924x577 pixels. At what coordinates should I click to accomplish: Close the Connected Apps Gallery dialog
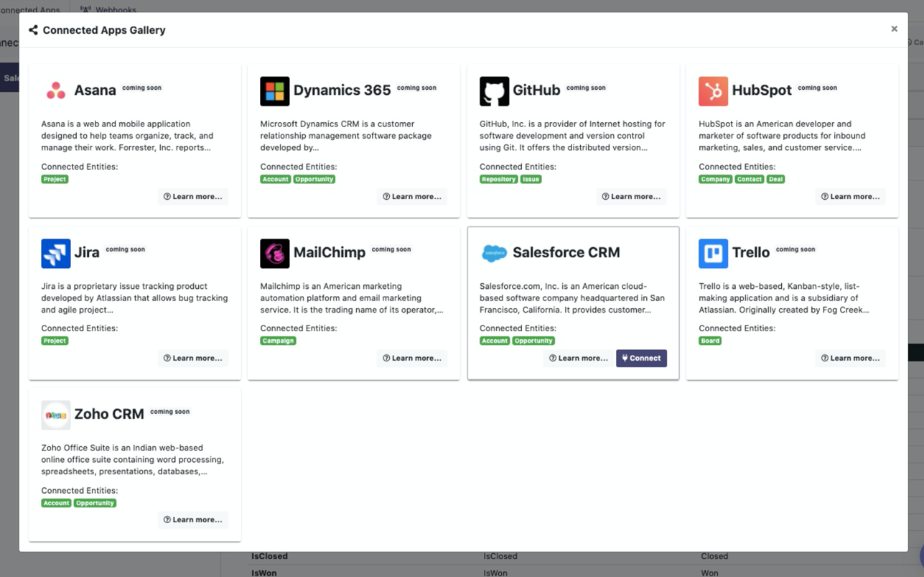click(x=894, y=29)
